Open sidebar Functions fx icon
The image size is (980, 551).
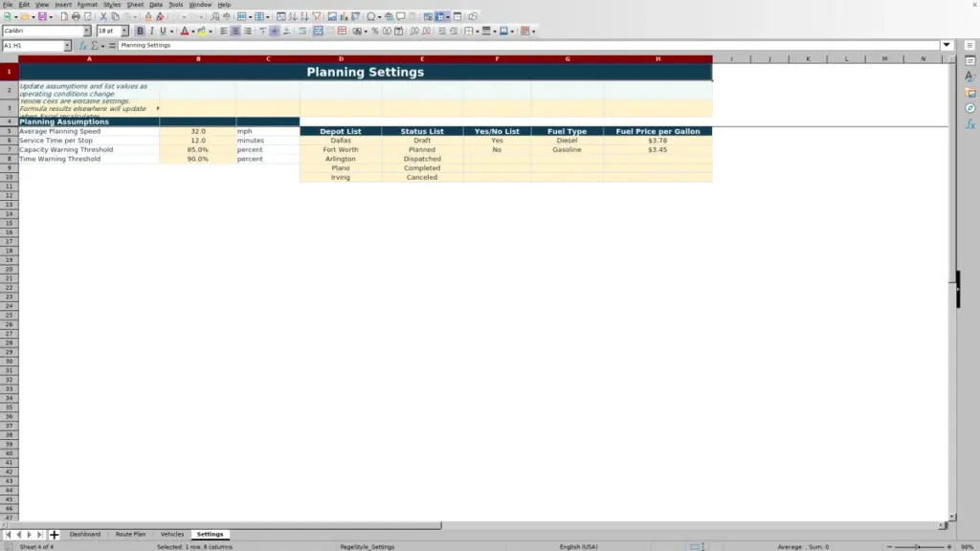pos(970,124)
